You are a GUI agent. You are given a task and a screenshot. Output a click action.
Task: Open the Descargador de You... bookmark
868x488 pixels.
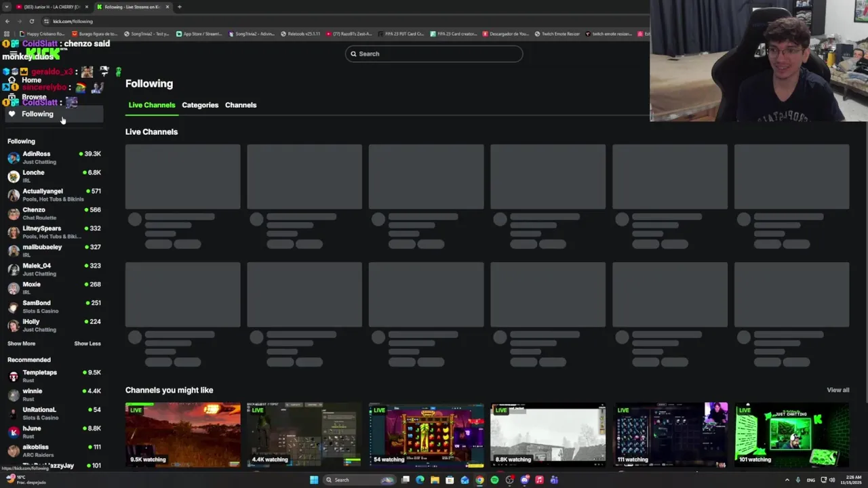point(506,33)
